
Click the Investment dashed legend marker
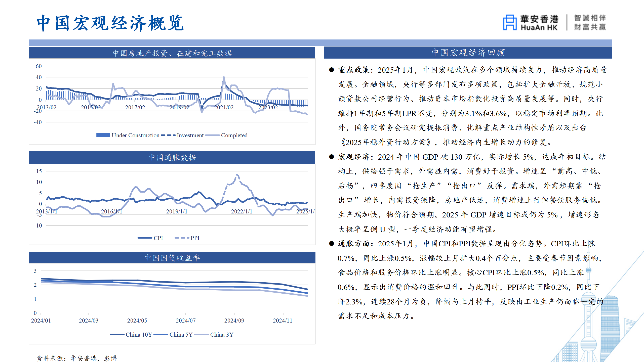click(x=168, y=135)
